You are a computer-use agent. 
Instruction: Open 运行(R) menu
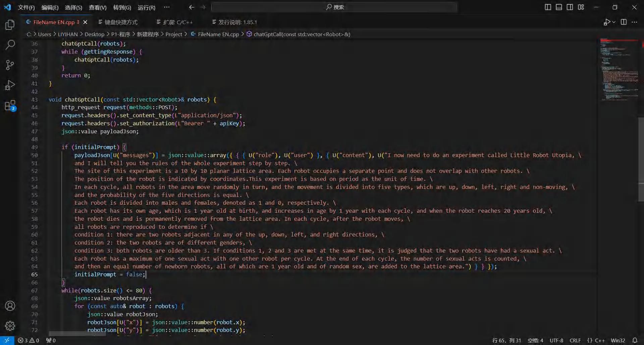147,7
